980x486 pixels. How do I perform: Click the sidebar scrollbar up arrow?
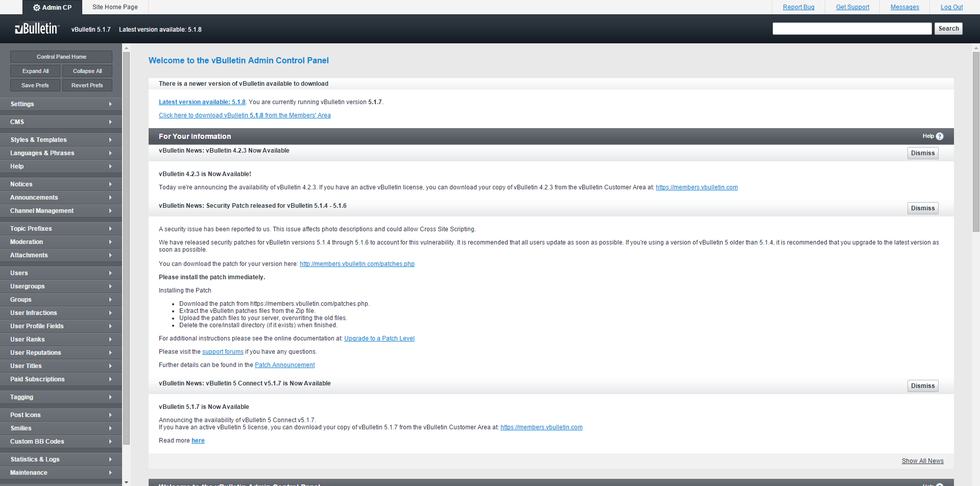coord(126,48)
